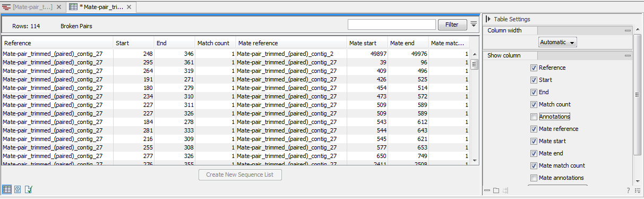This screenshot has width=644, height=199.
Task: Close the active Mate-pair_tri... table tab
Action: pos(128,7)
